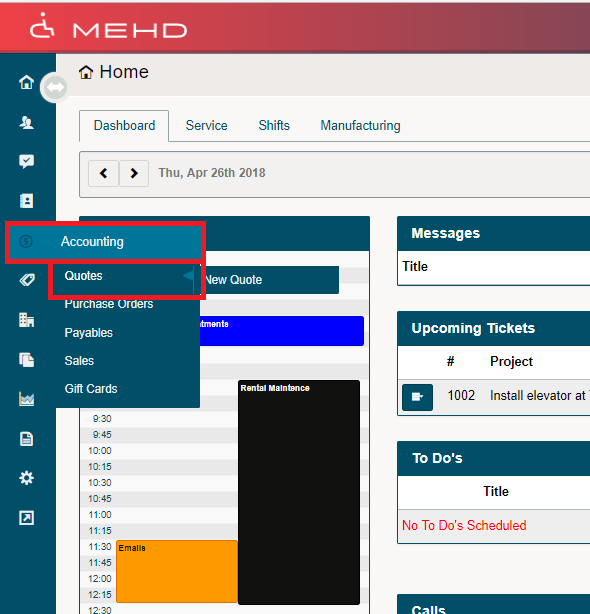Switch to the Manufacturing tab
This screenshot has width=590, height=614.
click(x=361, y=126)
